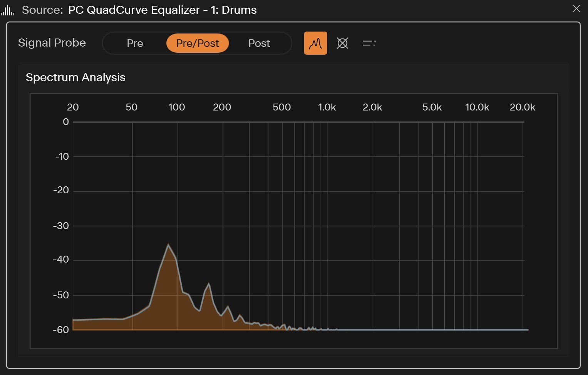This screenshot has width=588, height=375.
Task: Click the PC QuadCurve Equalizer source title
Action: [x=162, y=10]
